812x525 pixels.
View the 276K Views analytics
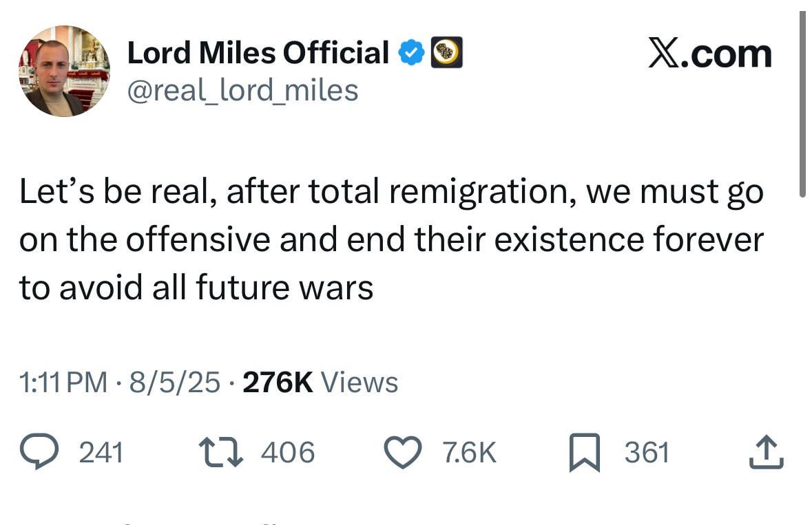coord(320,383)
